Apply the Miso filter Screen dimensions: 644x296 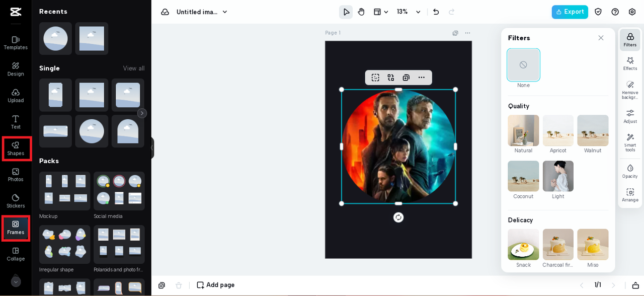pyautogui.click(x=593, y=245)
